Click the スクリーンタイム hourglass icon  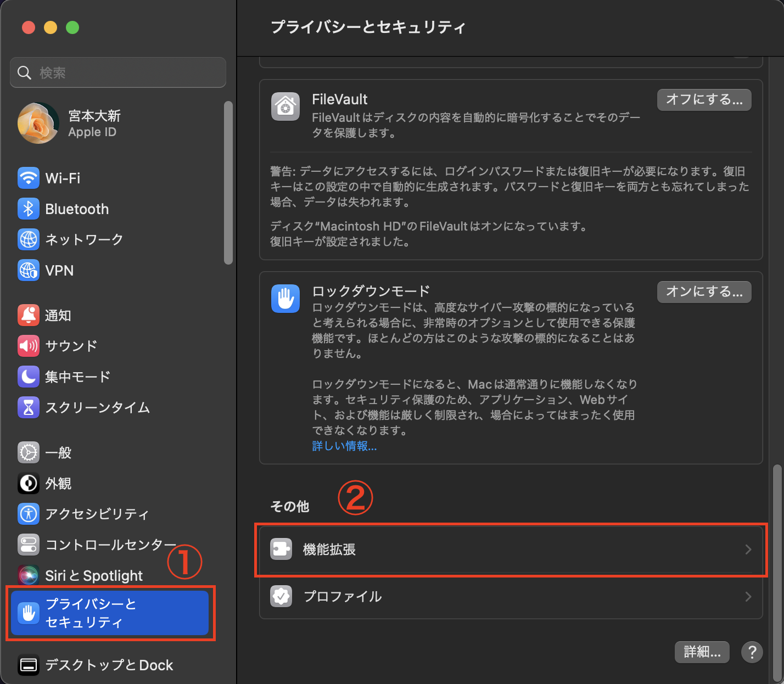pos(28,407)
